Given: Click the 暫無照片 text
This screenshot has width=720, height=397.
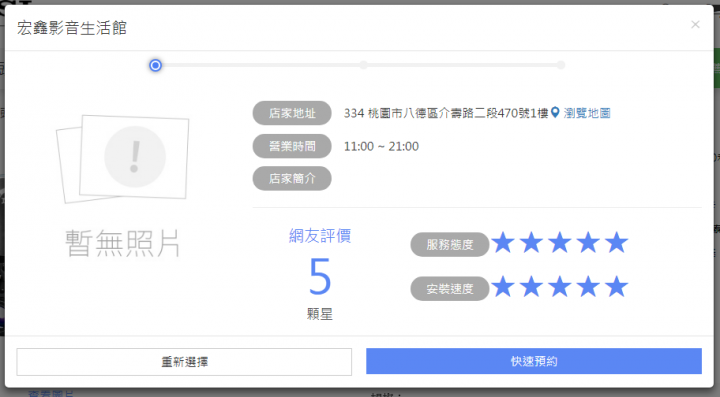Looking at the screenshot, I should coord(123,243).
